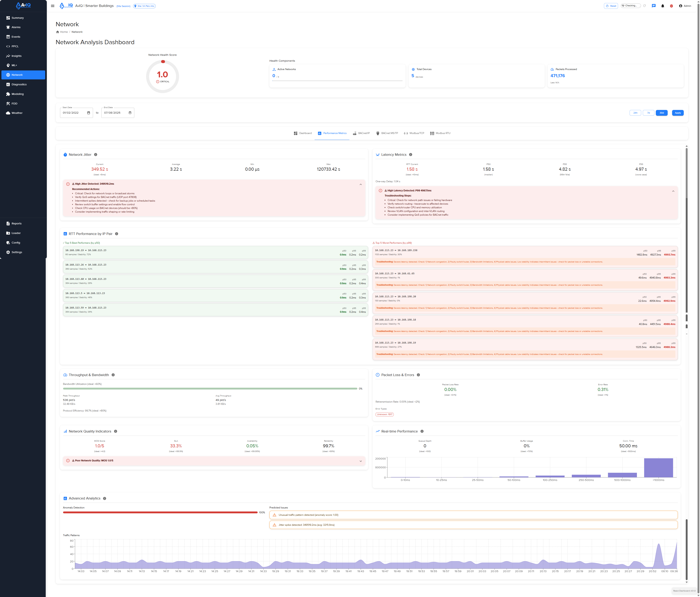The image size is (700, 597).
Task: Open the Weather sidebar item
Action: [x=17, y=113]
